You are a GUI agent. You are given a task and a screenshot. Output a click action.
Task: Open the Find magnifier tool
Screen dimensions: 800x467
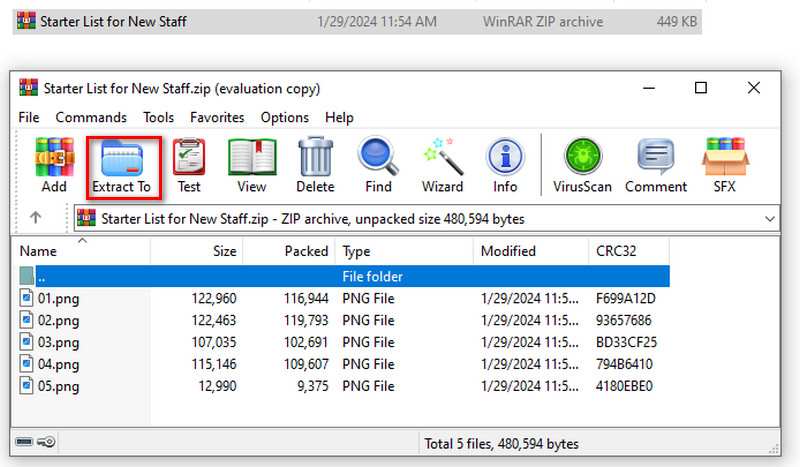click(x=378, y=156)
